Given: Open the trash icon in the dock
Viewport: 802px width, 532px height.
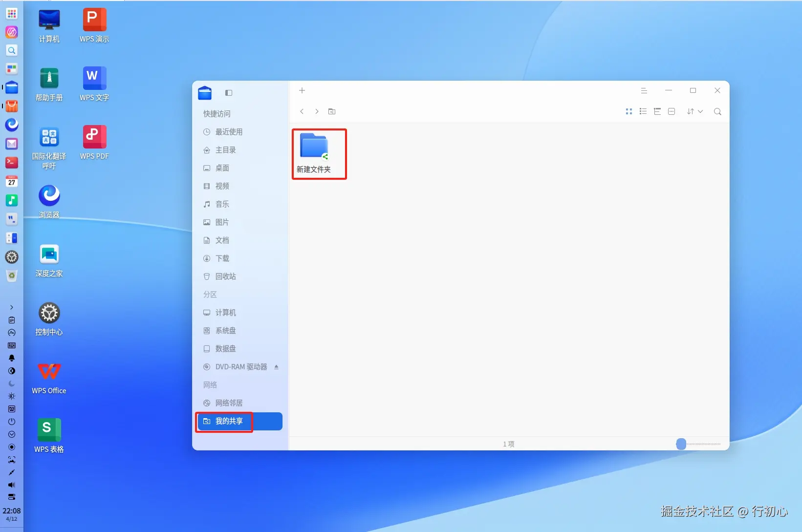Looking at the screenshot, I should click(12, 276).
